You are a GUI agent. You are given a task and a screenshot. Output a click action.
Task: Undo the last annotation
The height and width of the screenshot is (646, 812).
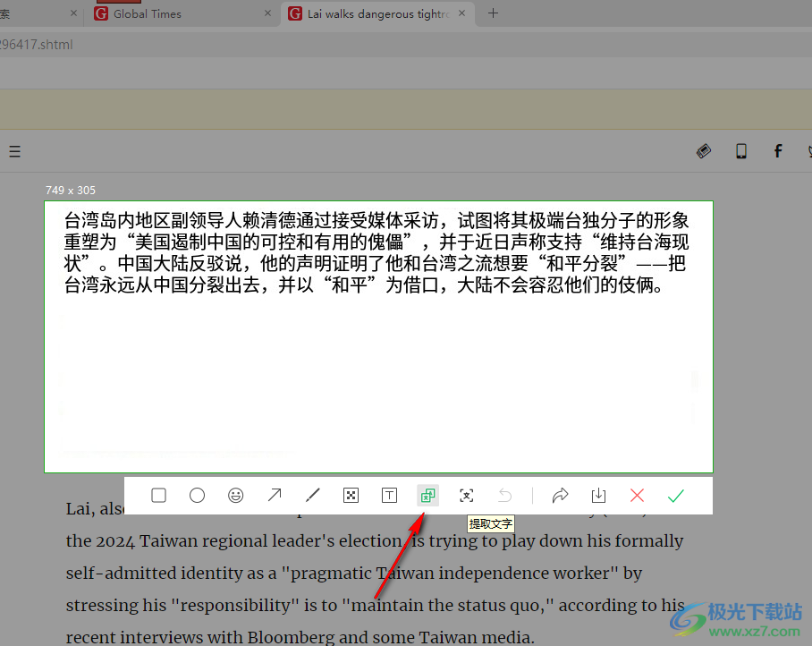coord(504,495)
